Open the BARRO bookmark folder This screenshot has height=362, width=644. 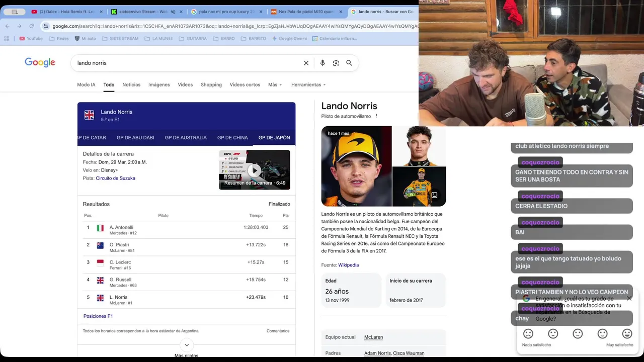tap(223, 38)
